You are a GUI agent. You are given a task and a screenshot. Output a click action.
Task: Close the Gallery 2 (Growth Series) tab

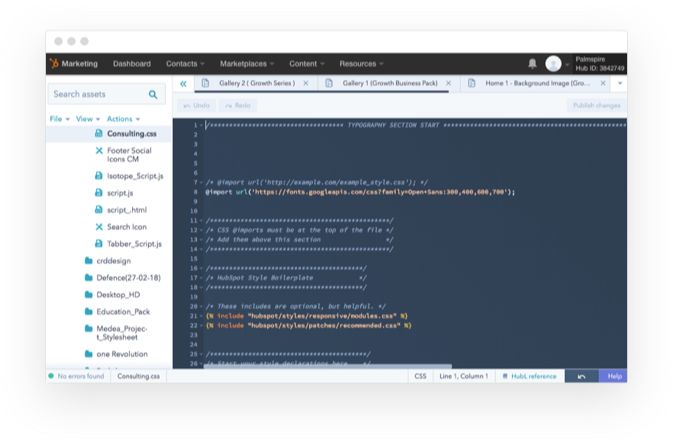(x=306, y=84)
